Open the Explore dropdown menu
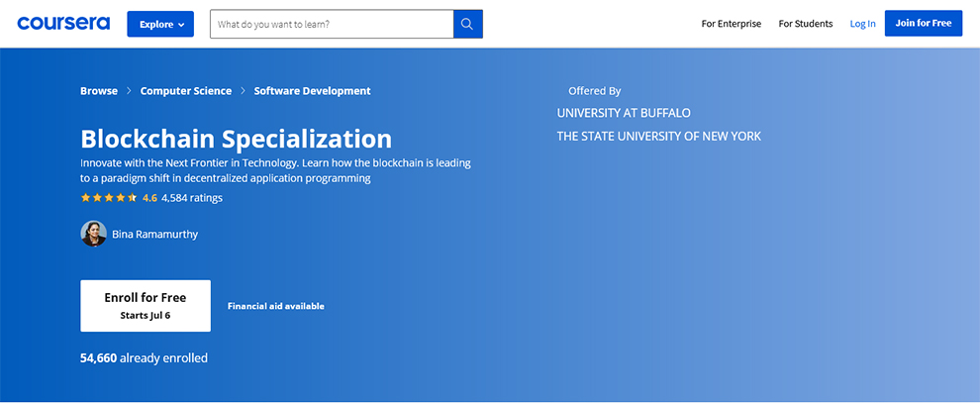 point(160,25)
